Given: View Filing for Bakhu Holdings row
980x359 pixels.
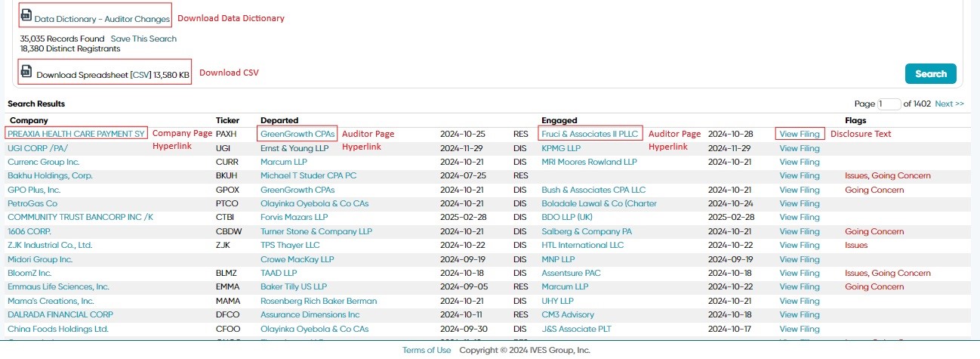Looking at the screenshot, I should [800, 175].
